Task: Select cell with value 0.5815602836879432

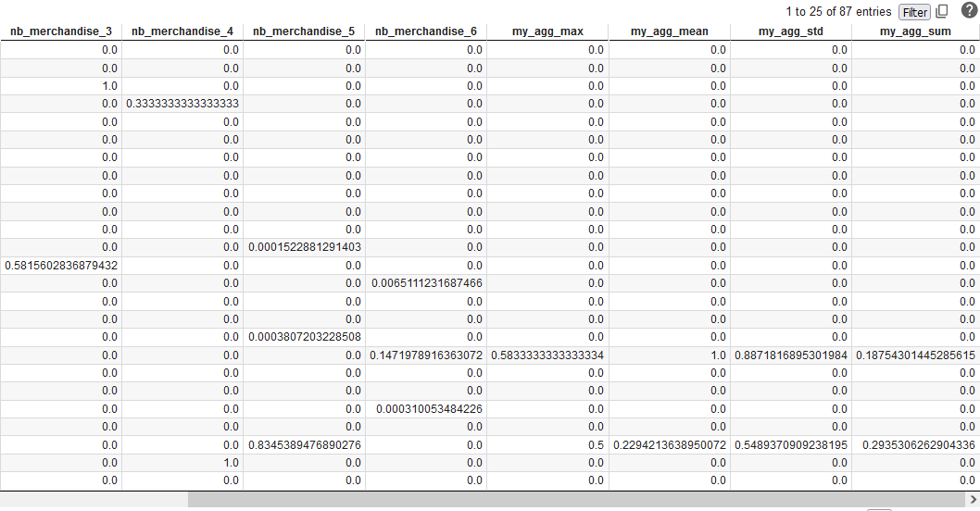Action: tap(61, 265)
